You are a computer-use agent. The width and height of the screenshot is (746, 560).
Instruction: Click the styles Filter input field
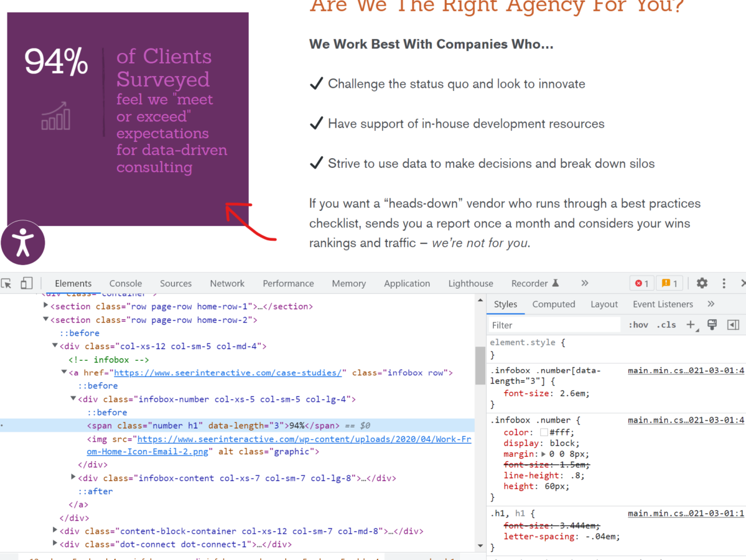[553, 324]
